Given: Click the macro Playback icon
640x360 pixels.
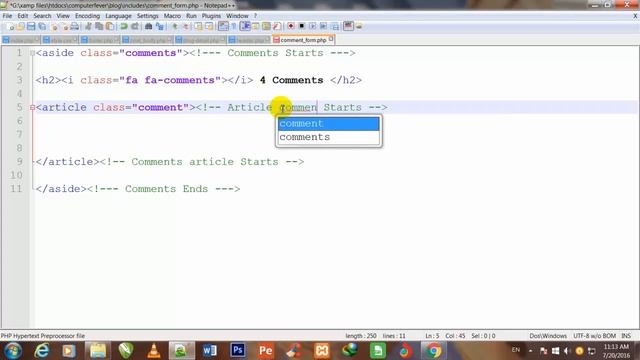Looking at the screenshot, I should (x=313, y=26).
